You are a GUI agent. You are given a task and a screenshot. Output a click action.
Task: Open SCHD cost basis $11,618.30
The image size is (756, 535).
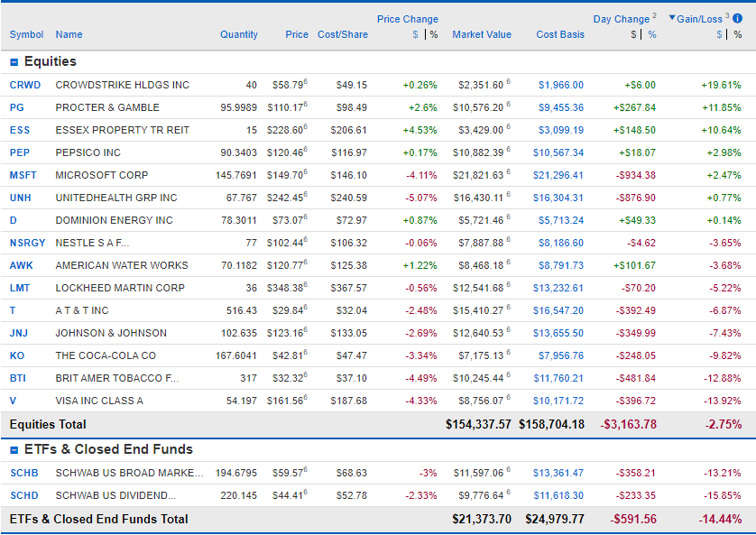[558, 496]
